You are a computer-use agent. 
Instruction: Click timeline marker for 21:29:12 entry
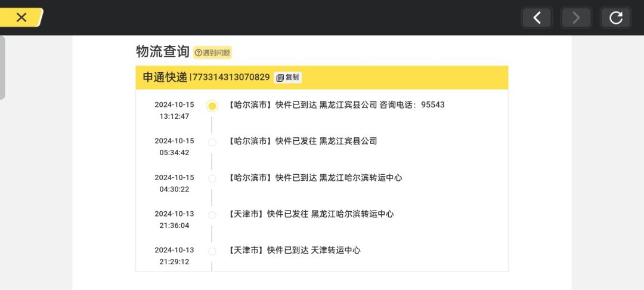(x=212, y=251)
